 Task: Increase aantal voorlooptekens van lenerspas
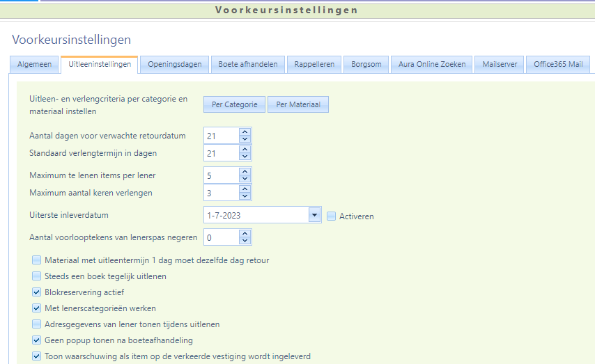click(x=244, y=233)
